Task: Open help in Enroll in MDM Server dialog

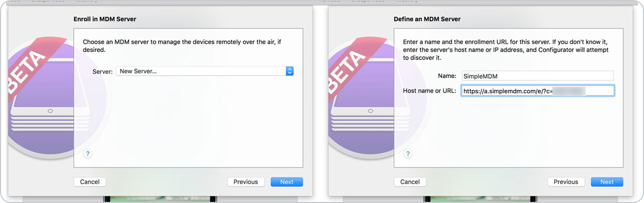Action: point(87,154)
